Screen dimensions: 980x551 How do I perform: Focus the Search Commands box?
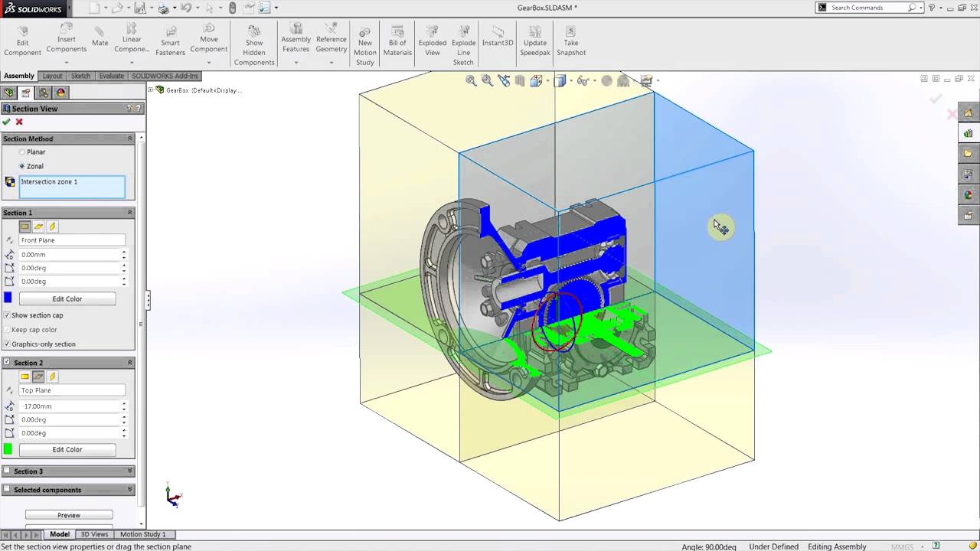(x=868, y=8)
